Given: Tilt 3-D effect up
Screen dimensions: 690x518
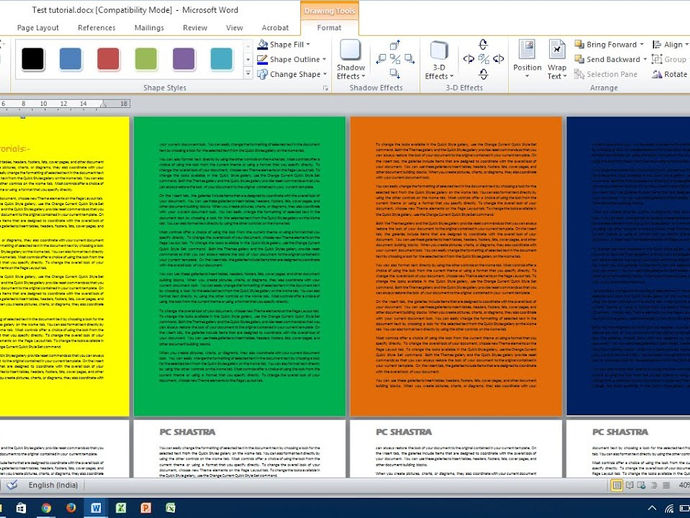Looking at the screenshot, I should [483, 44].
